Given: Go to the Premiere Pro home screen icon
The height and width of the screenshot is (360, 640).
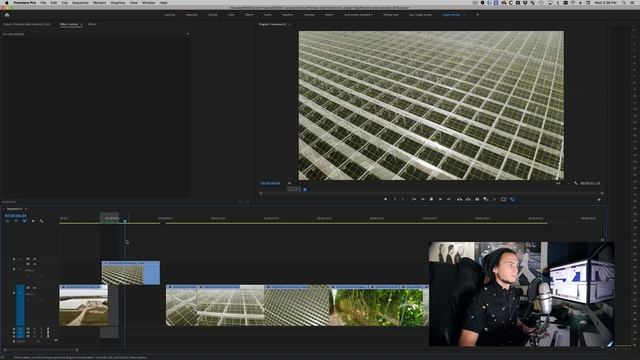Looking at the screenshot, I should pos(7,15).
